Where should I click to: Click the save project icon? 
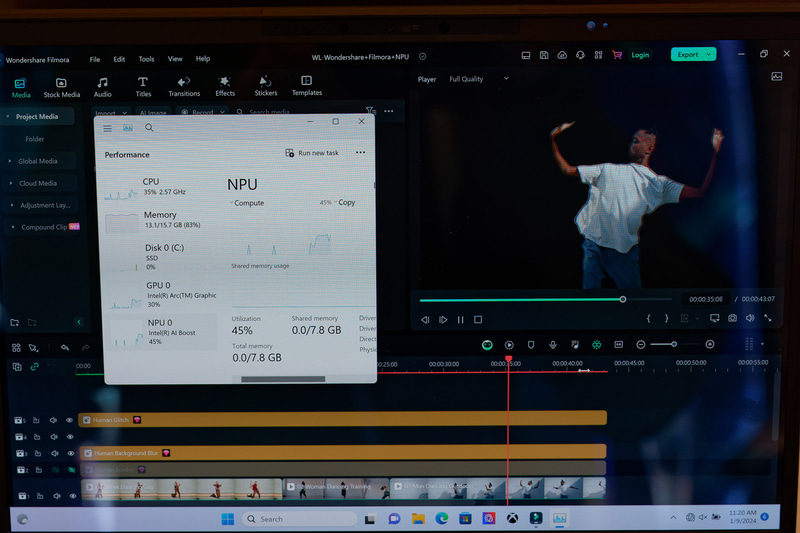pos(544,55)
